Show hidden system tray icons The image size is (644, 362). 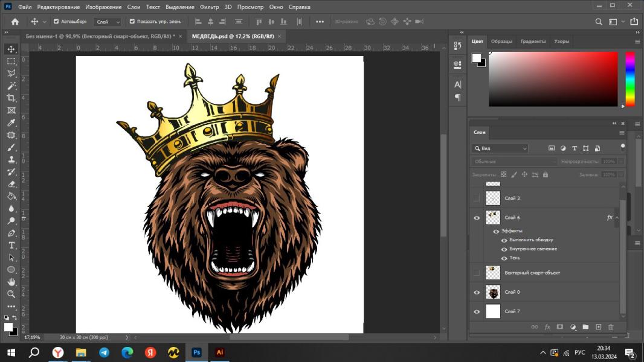coord(543,352)
